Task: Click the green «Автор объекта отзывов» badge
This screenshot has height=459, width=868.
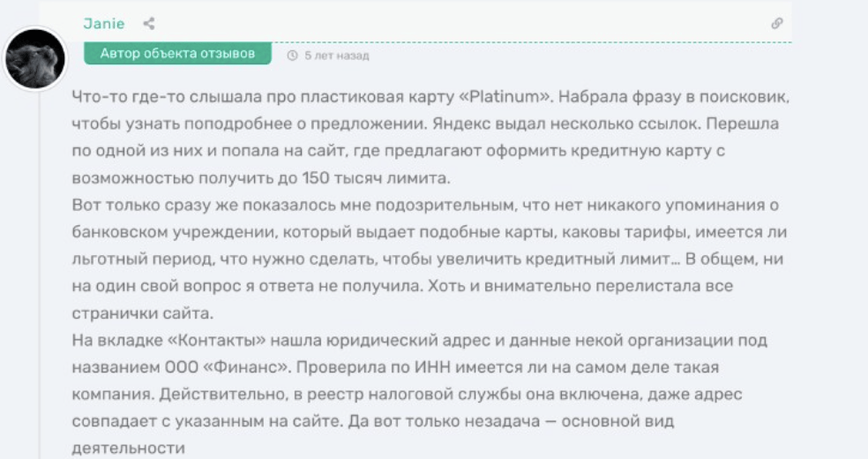Action: click(177, 54)
